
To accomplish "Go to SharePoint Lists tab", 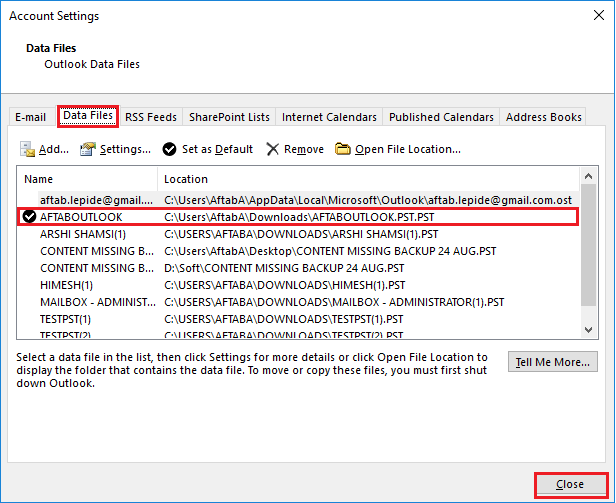I will pos(229,117).
